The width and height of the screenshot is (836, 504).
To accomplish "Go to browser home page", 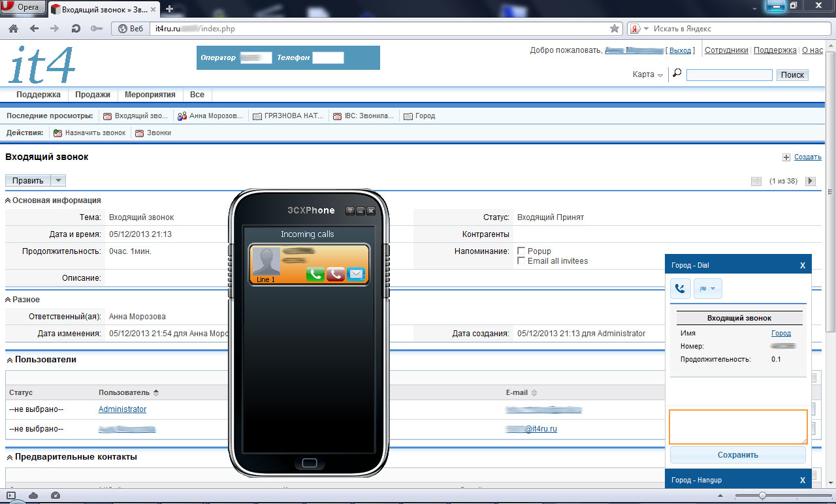I will 13,29.
